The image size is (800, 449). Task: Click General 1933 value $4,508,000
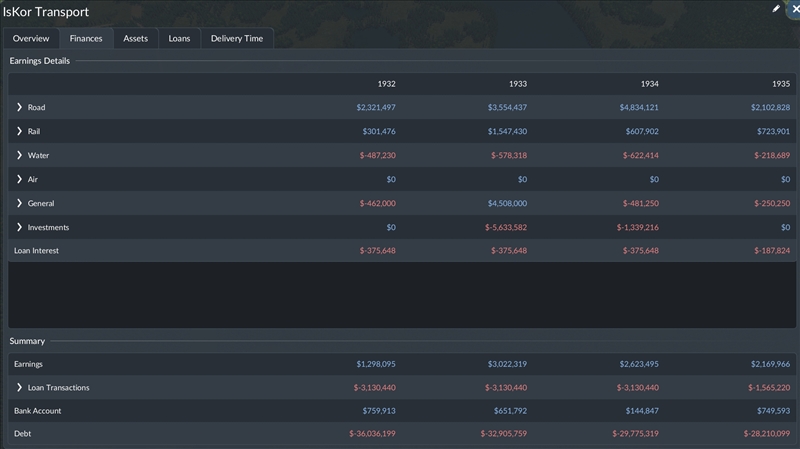[507, 203]
